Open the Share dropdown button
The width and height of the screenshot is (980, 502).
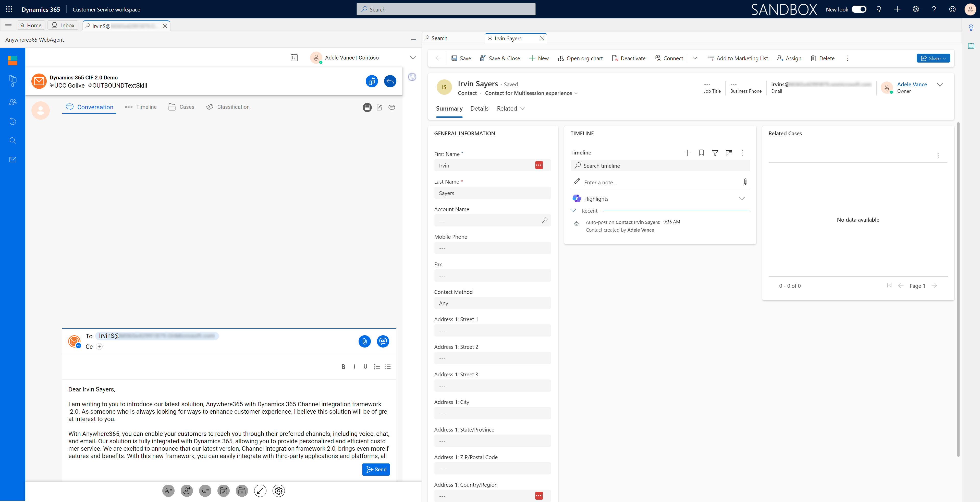(x=933, y=58)
